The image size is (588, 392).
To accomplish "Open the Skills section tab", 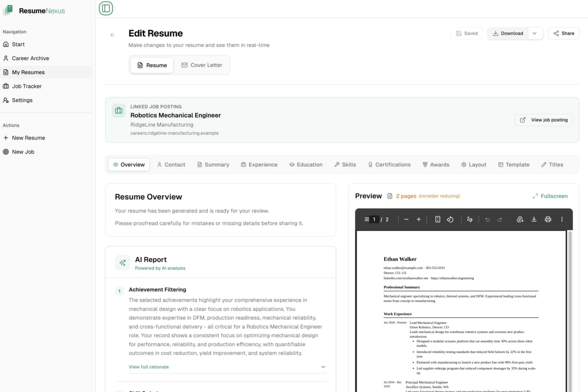I will [345, 165].
